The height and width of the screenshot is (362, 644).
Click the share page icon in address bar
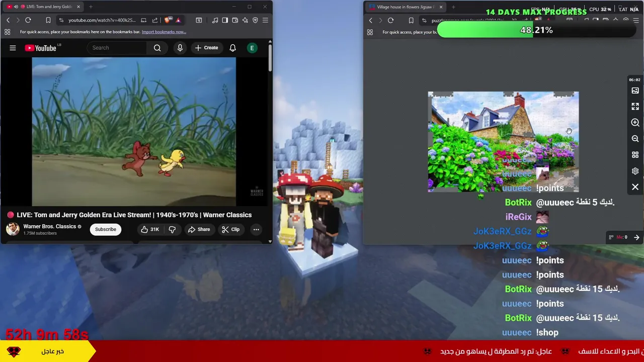pos(154,20)
